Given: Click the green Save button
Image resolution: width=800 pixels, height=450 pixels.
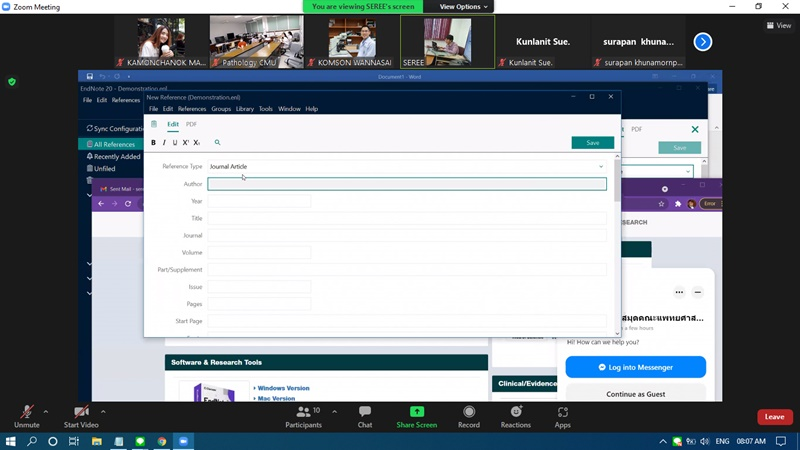Looking at the screenshot, I should [592, 143].
